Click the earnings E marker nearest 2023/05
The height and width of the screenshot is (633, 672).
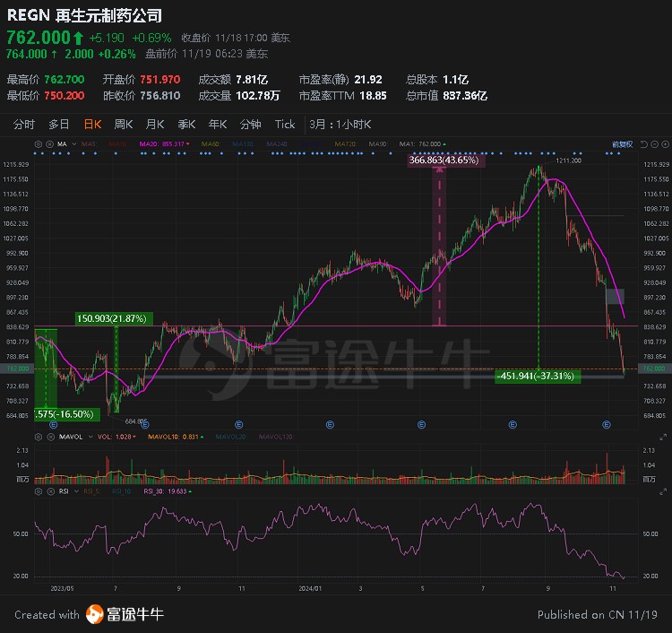coord(53,425)
